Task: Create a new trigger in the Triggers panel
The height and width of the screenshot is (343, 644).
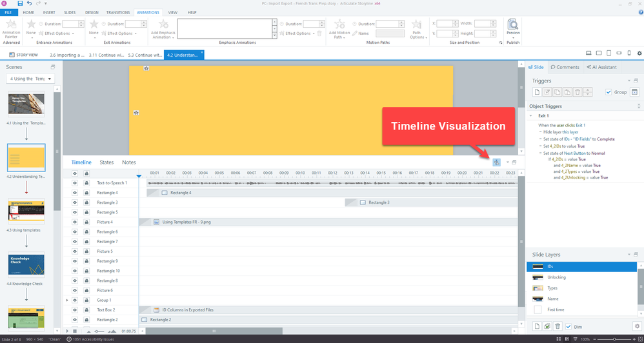Action: click(x=537, y=92)
